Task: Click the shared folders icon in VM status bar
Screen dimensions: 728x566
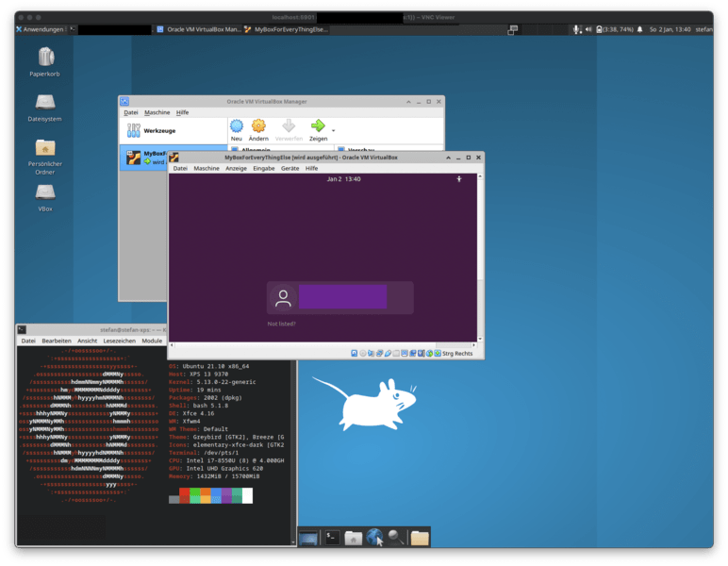Action: coord(396,354)
